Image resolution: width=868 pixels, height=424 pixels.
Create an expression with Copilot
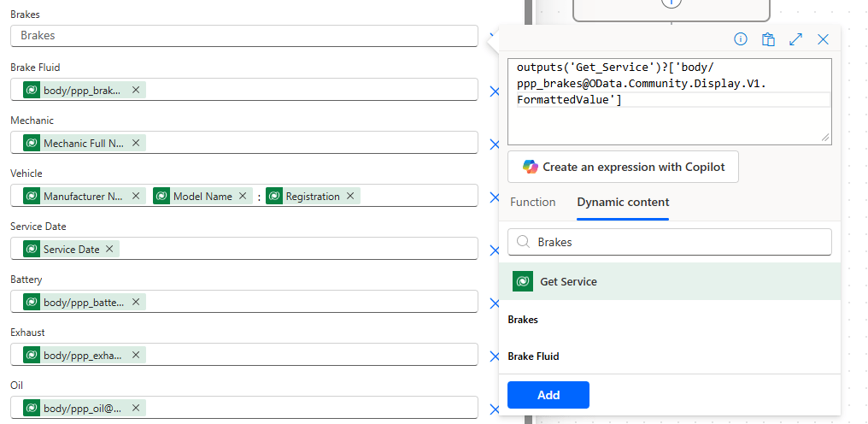[x=623, y=167]
